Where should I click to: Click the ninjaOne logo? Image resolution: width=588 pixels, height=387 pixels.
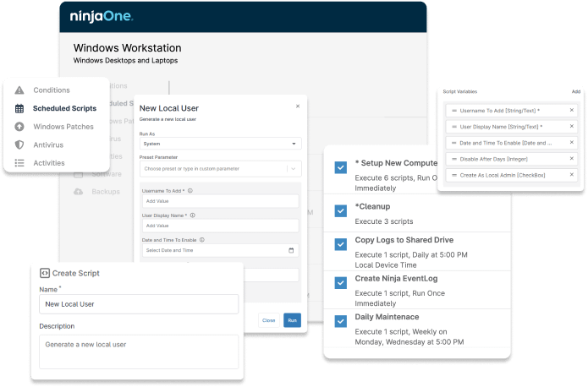click(102, 17)
